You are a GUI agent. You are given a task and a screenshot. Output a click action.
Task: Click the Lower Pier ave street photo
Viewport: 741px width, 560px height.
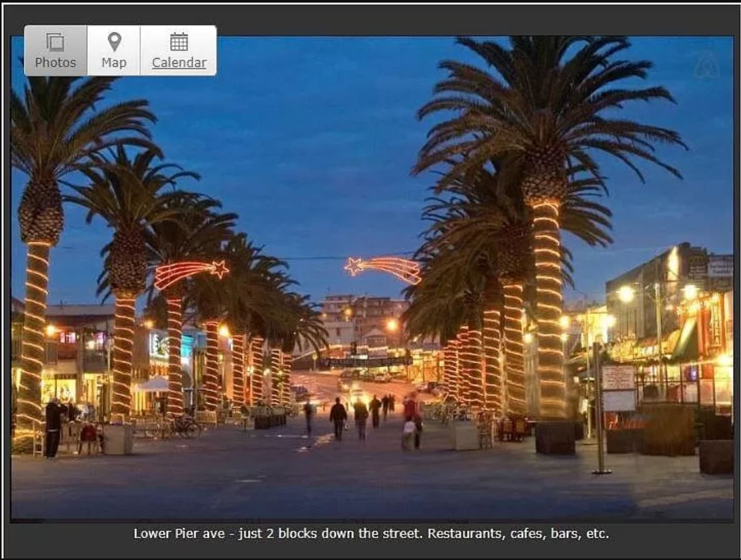[x=372, y=279]
